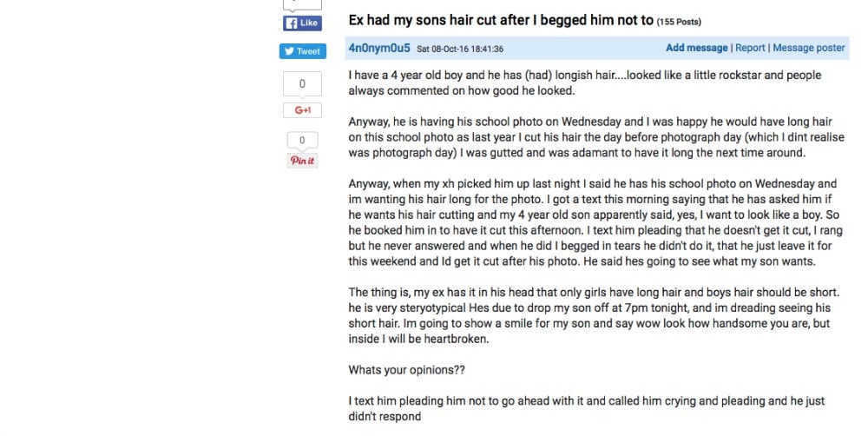Click the Add message link
Screen dimensions: 868x436
click(x=696, y=48)
